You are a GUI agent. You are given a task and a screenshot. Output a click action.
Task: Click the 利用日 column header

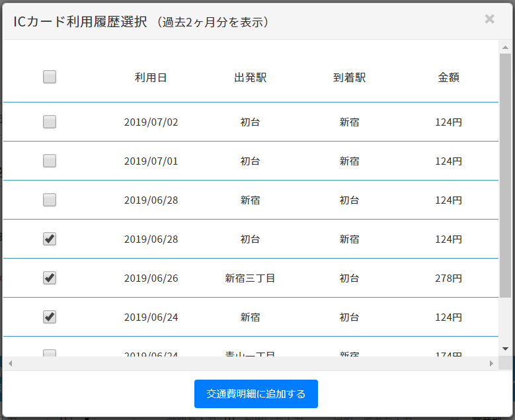[x=151, y=77]
